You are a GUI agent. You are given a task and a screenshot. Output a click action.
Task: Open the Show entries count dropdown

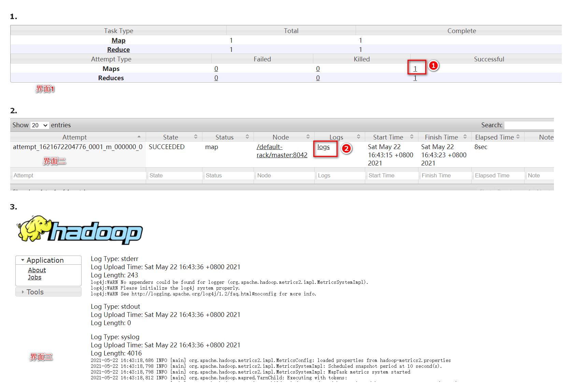pos(40,125)
